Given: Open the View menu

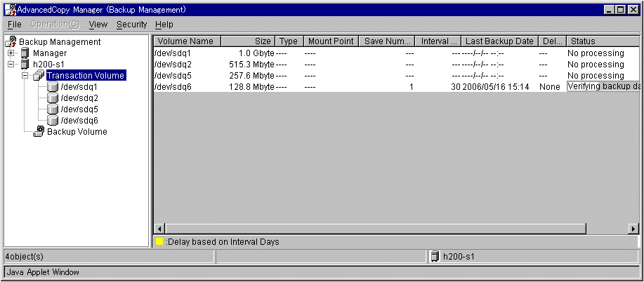Looking at the screenshot, I should click(98, 25).
